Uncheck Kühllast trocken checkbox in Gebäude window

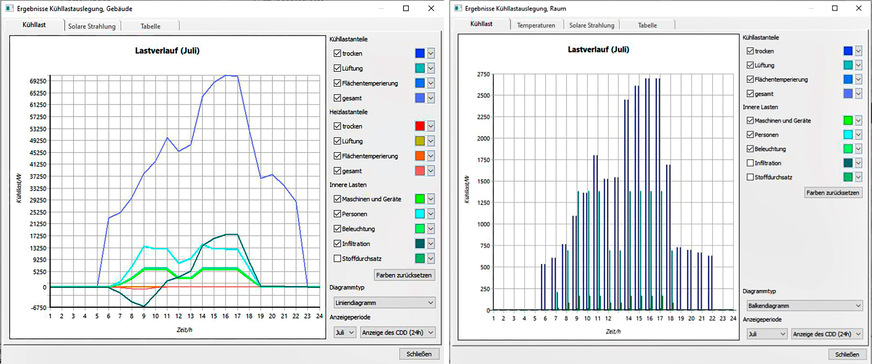(336, 53)
